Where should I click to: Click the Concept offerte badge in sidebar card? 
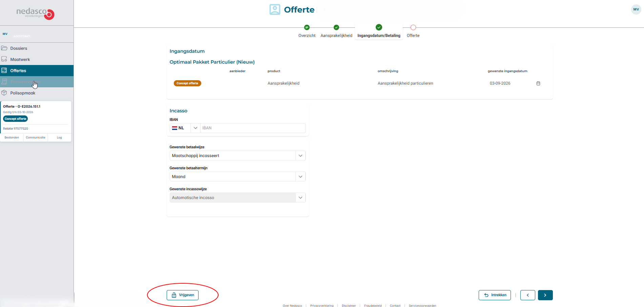pyautogui.click(x=16, y=119)
